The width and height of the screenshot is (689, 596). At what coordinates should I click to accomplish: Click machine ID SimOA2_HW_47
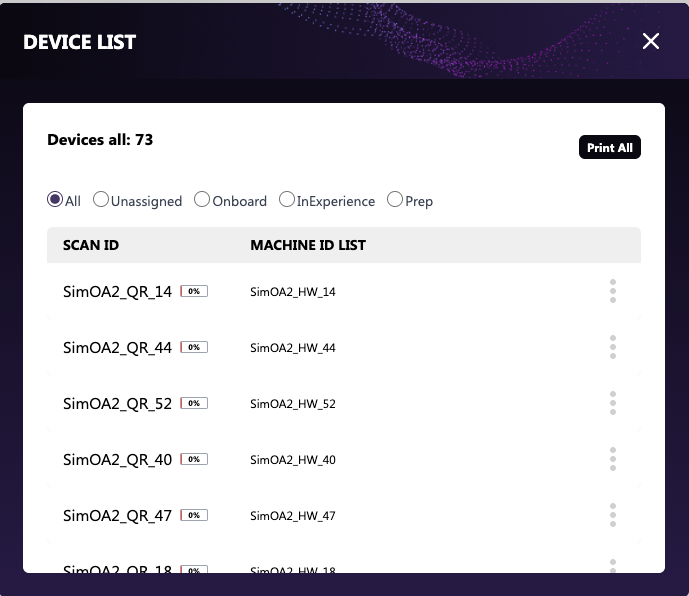point(293,516)
